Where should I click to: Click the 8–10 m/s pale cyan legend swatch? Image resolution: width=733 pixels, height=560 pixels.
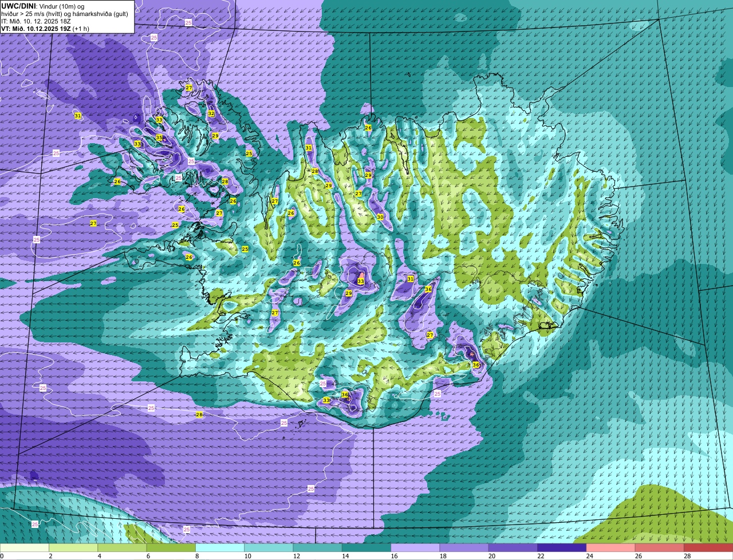[220, 548]
